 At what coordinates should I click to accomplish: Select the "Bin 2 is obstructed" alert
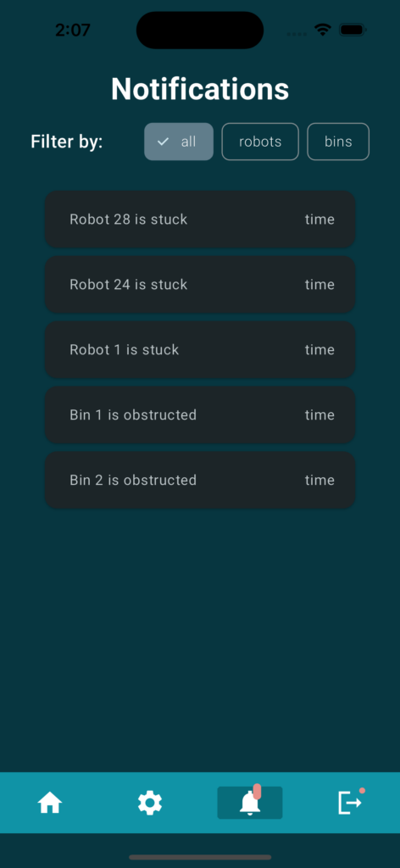coord(200,480)
